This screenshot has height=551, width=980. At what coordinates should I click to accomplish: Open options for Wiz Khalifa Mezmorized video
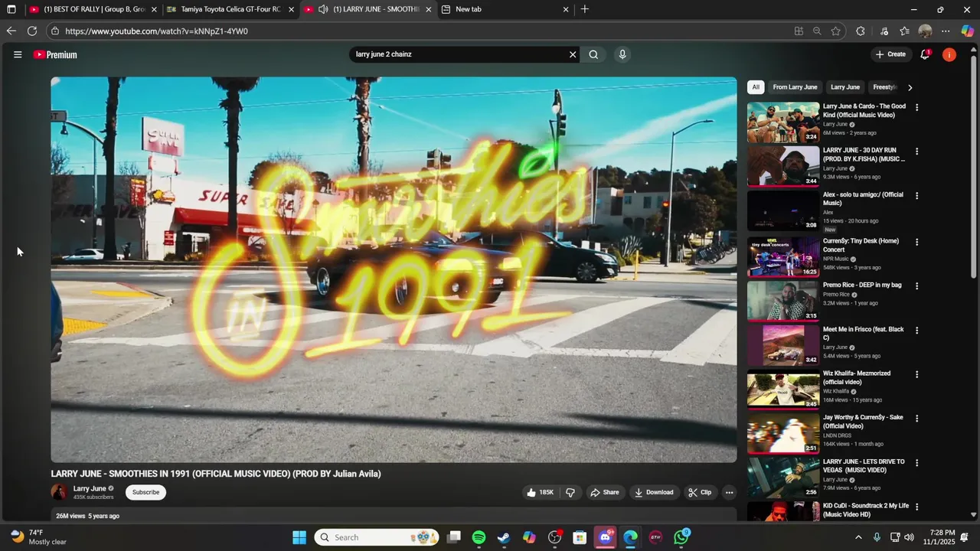[x=916, y=374]
